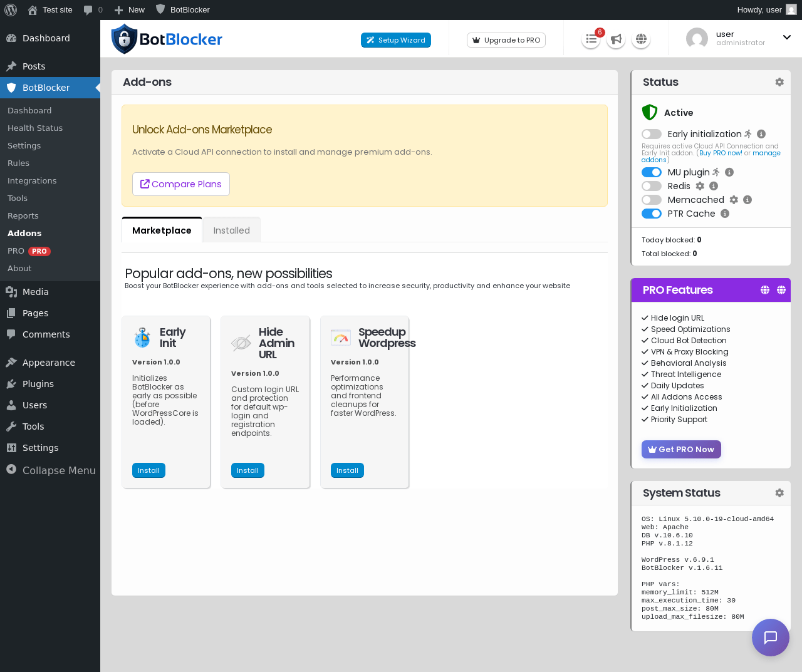Click the info icon next to Early initialization
The width and height of the screenshot is (802, 672).
(x=761, y=134)
